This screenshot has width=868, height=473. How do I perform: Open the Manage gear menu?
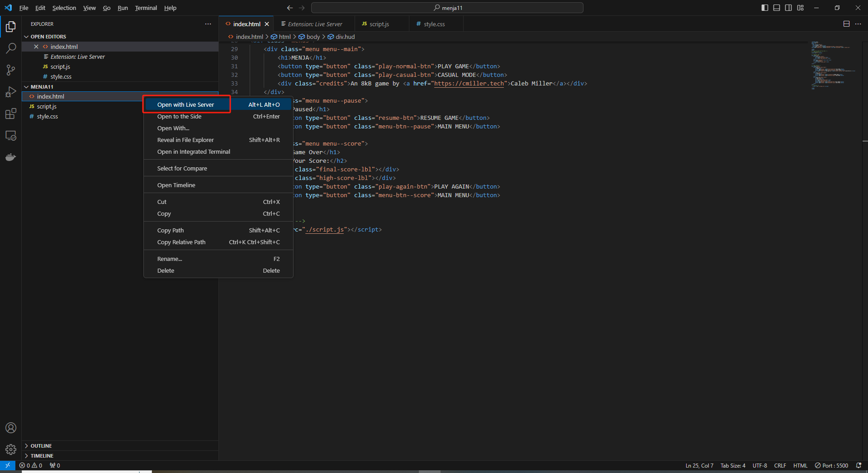pos(11,449)
